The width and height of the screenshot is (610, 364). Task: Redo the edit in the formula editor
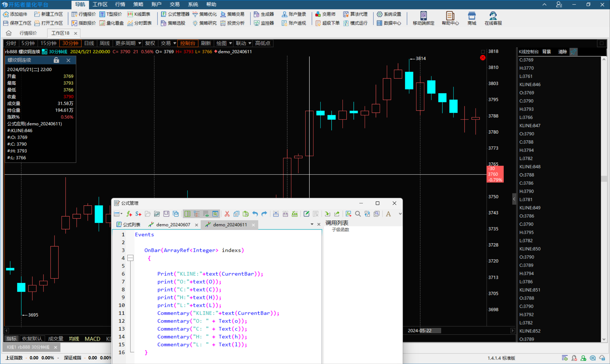[264, 214]
